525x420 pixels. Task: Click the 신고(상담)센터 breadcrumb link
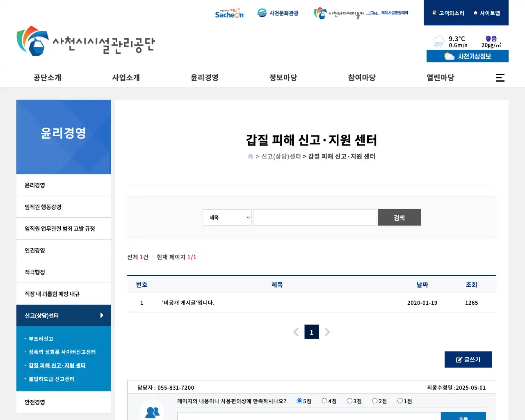click(x=281, y=156)
